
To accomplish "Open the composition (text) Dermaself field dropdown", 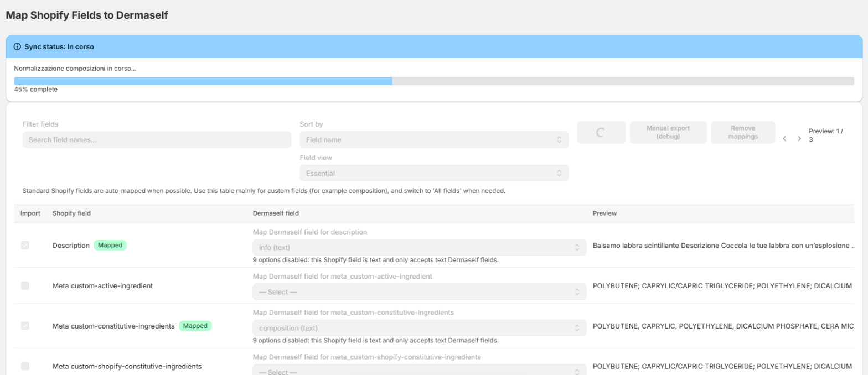I will [x=419, y=328].
